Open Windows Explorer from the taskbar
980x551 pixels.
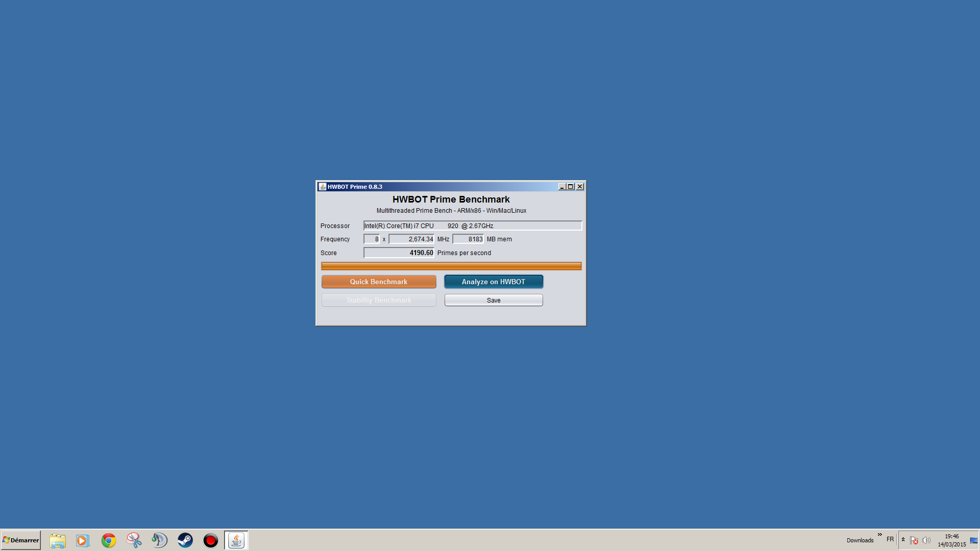click(x=58, y=540)
